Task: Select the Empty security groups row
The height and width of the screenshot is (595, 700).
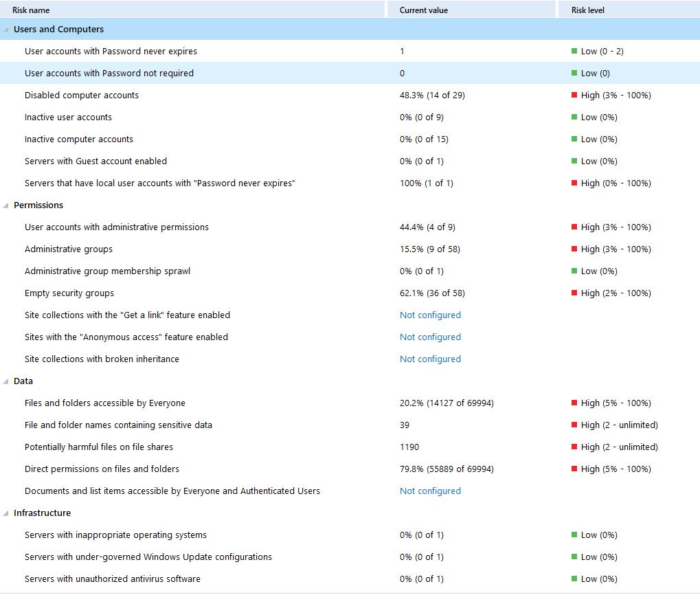Action: 350,293
